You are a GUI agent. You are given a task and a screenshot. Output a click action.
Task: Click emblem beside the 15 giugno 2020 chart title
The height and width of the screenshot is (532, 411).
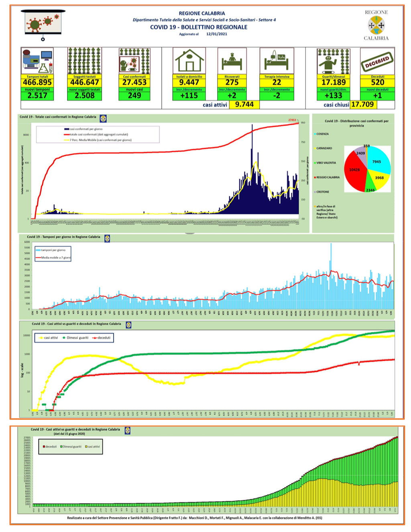pos(127,431)
